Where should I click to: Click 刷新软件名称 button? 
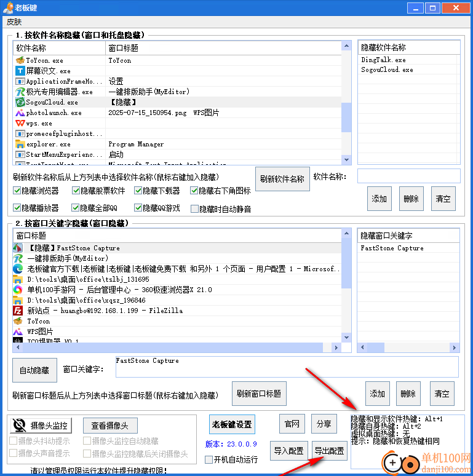(x=282, y=179)
